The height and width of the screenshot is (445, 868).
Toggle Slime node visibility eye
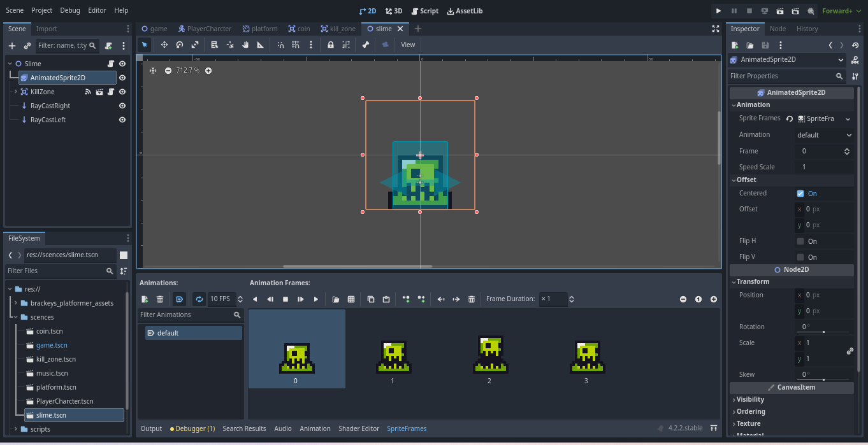122,64
